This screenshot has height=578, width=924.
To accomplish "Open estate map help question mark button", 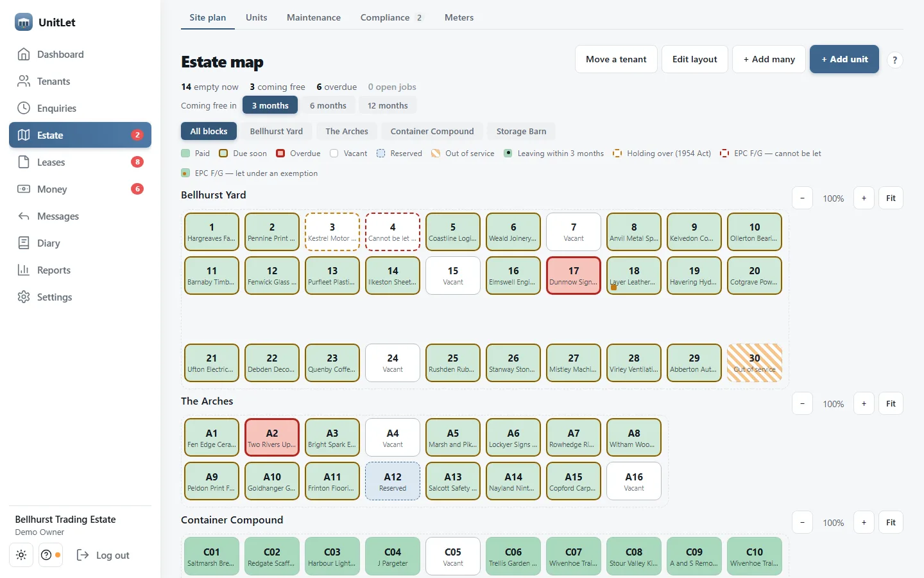I will coord(894,60).
